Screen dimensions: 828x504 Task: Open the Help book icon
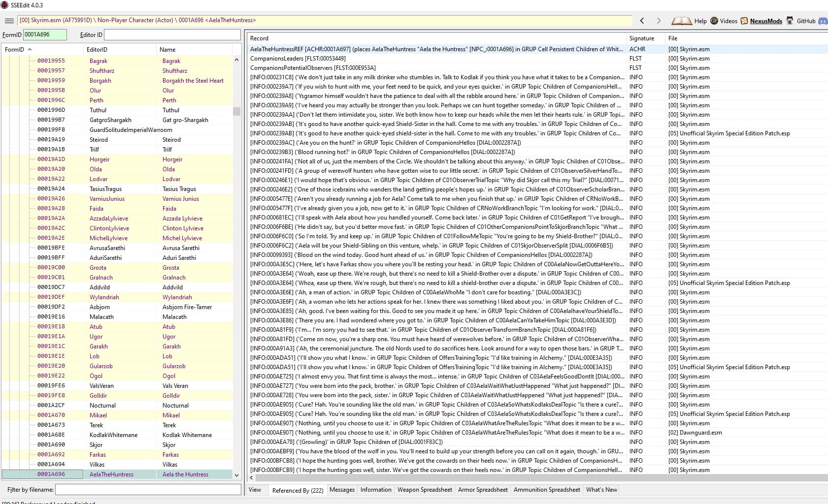[682, 21]
